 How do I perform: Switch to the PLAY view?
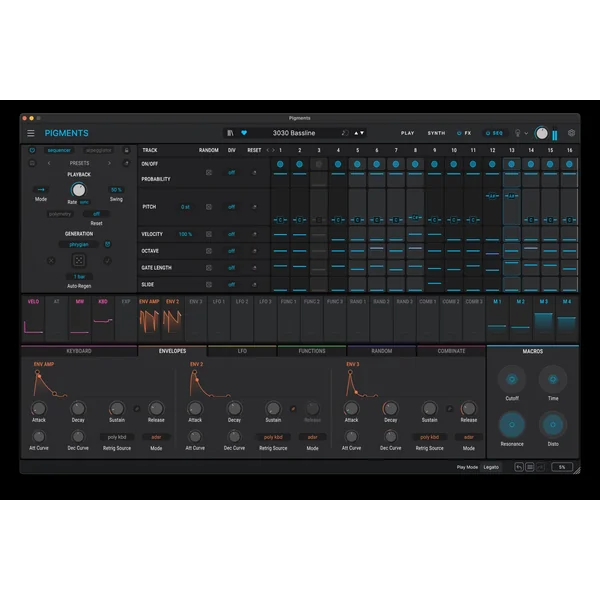pos(408,133)
